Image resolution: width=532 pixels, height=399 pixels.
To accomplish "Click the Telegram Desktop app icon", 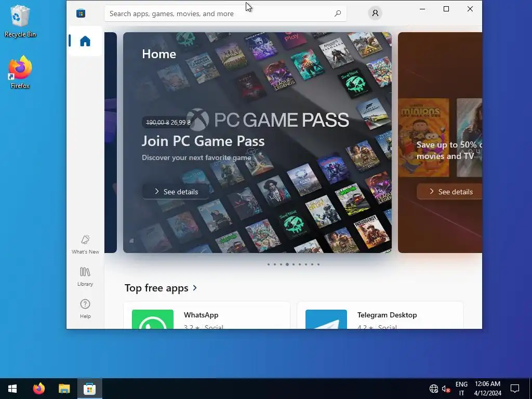I will pyautogui.click(x=326, y=320).
